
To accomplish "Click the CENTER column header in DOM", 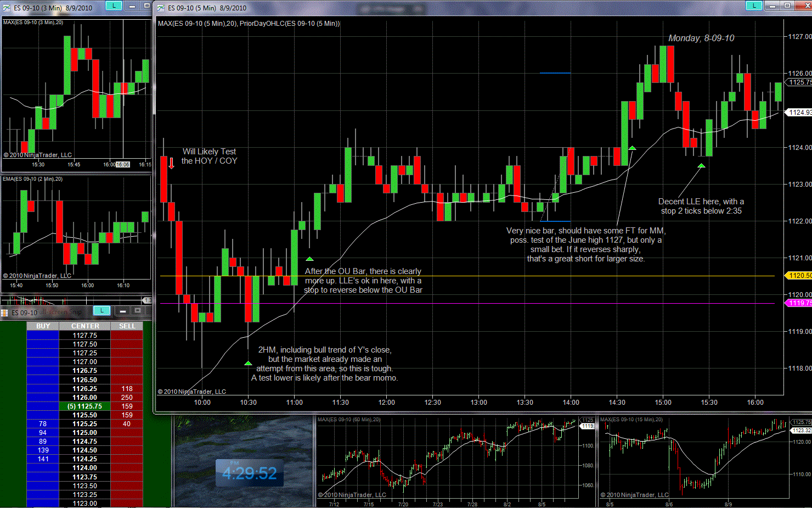I will pos(85,326).
